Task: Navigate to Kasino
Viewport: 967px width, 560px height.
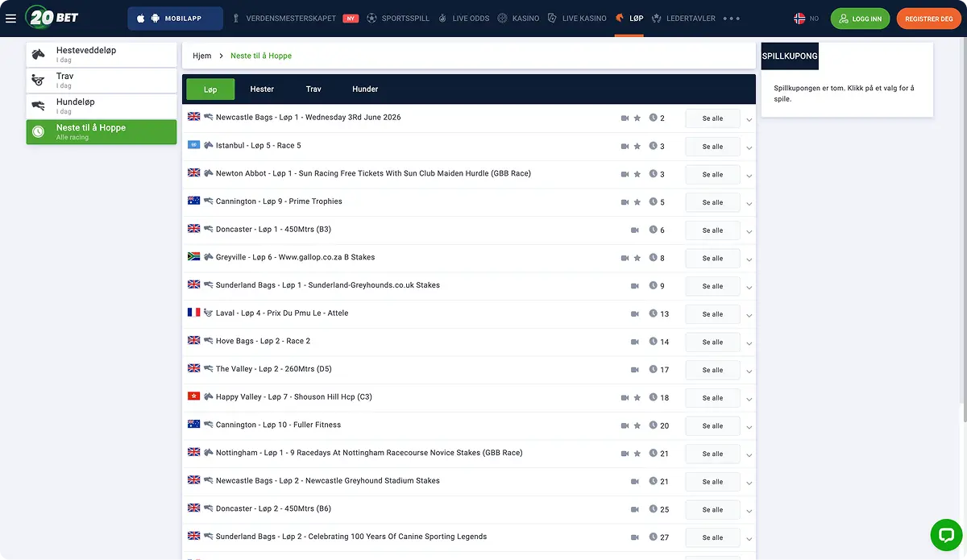Action: pyautogui.click(x=518, y=19)
